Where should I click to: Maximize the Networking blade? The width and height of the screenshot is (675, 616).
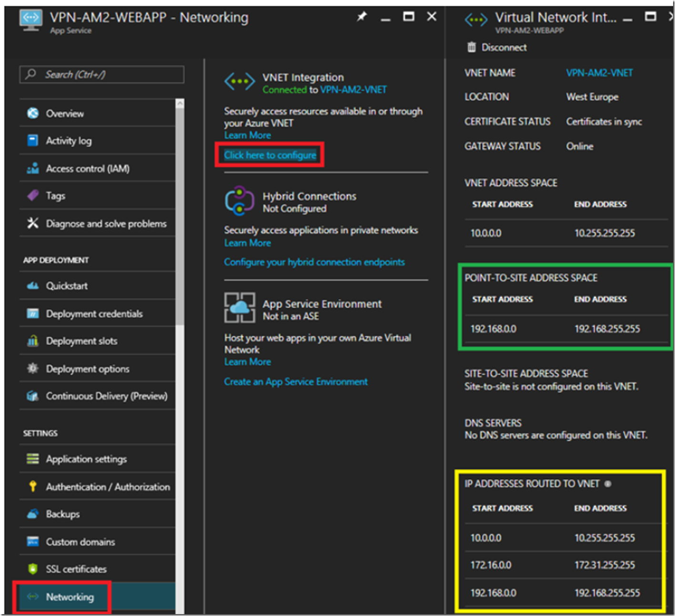tap(409, 17)
